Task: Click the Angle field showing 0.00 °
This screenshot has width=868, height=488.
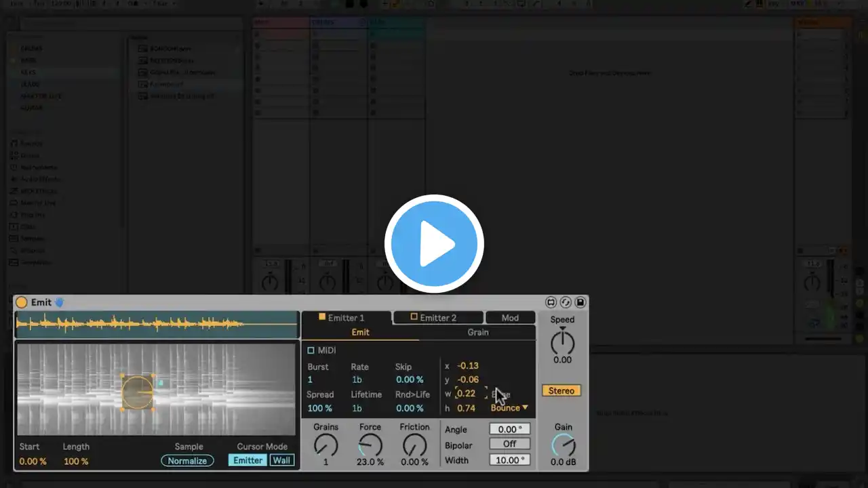Action: pyautogui.click(x=509, y=429)
